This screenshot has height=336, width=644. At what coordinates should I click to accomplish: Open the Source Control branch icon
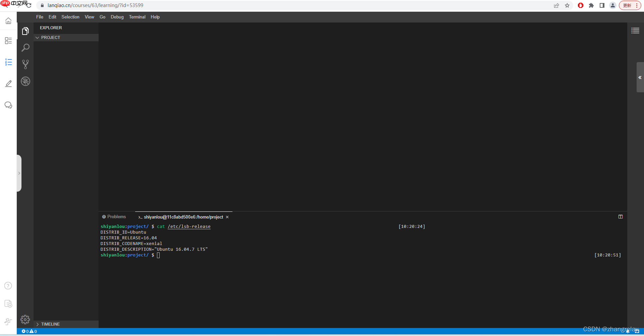(25, 64)
